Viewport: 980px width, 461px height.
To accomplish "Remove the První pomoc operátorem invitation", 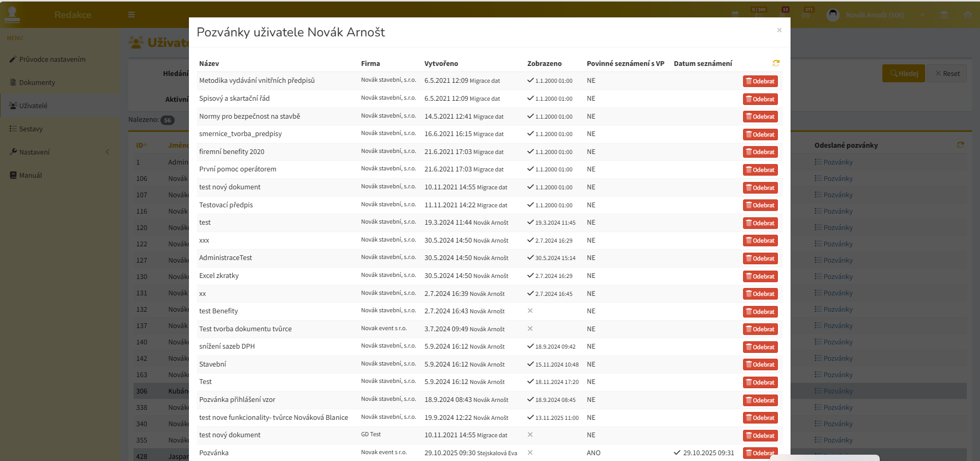I will tap(760, 170).
